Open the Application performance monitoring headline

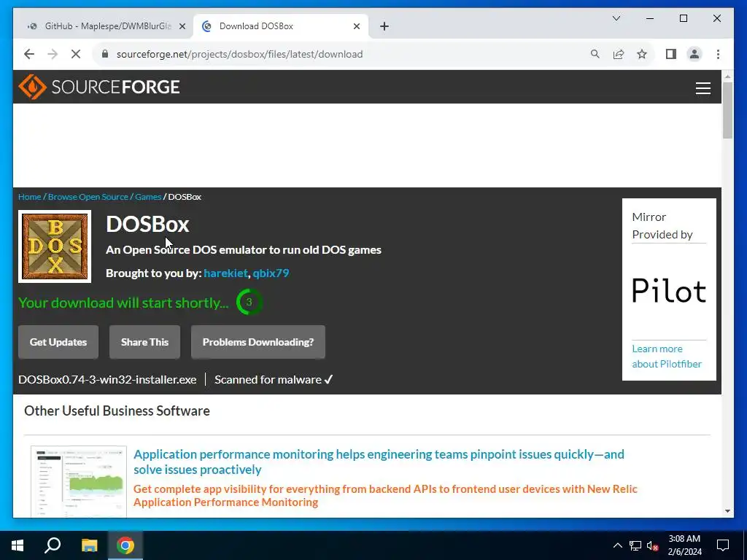(379, 462)
